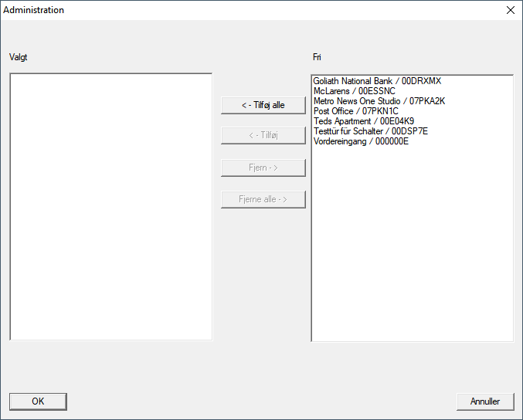The height and width of the screenshot is (420, 523).
Task: Click the Administration title bar
Action: (x=232, y=11)
